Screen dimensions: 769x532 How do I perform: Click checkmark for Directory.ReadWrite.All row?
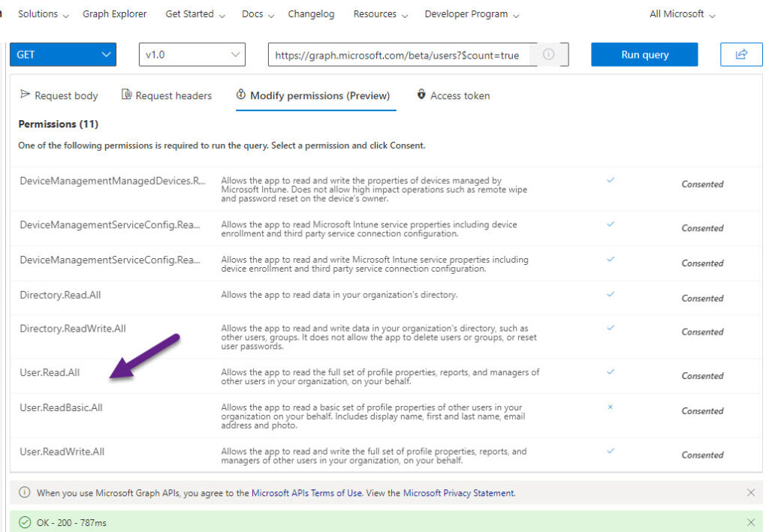(611, 328)
